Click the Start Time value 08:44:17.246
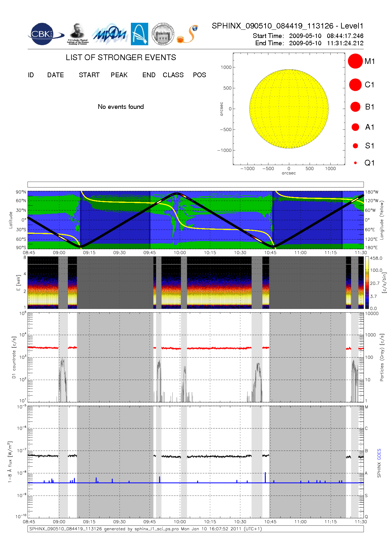Viewport: 392px width, 555px height. coord(345,36)
